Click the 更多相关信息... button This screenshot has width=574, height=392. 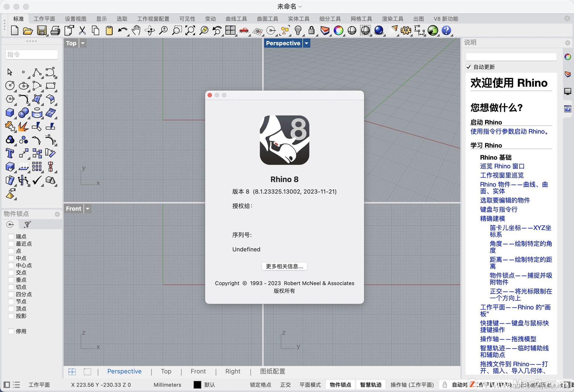(x=284, y=266)
